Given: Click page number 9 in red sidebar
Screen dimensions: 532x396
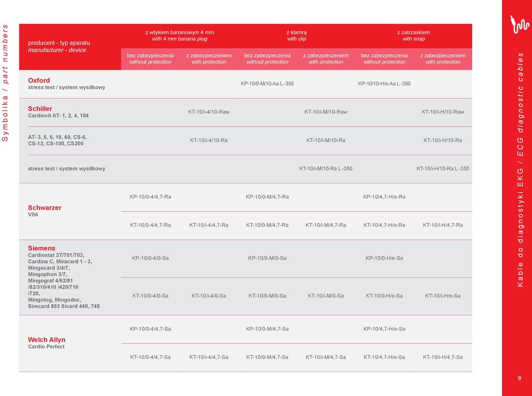Looking at the screenshot, I should coord(519,378).
